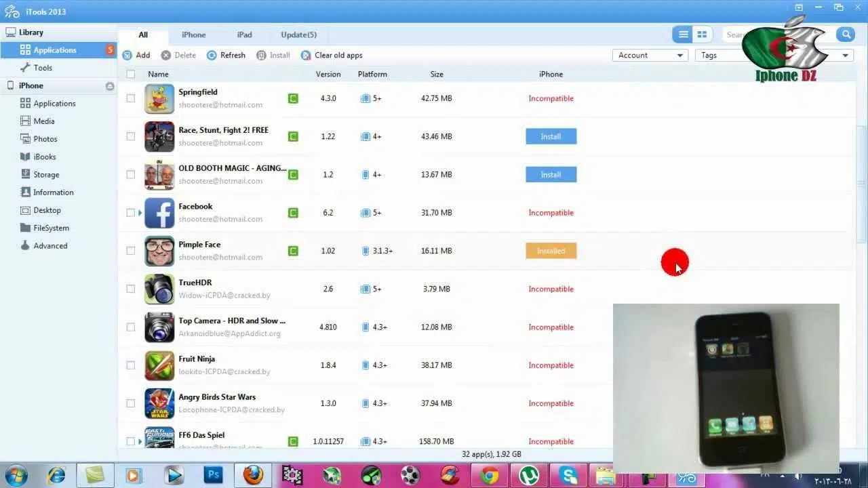Viewport: 868px width, 488px height.
Task: Click the Refresh toolbar icon
Action: 212,56
